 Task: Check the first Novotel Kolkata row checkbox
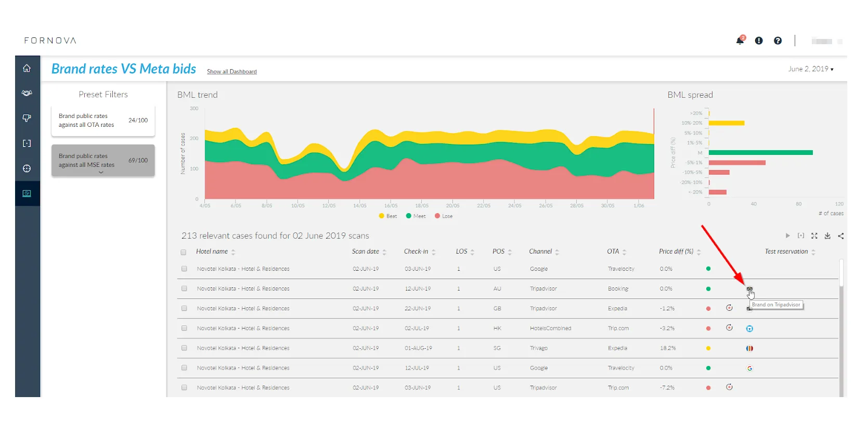[x=184, y=269]
